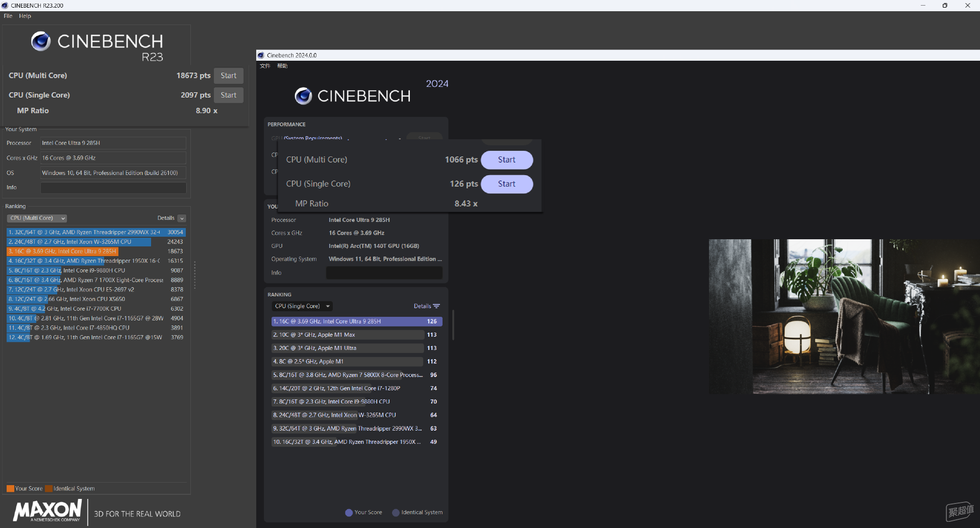
Task: Select R23 ranking row 10 i7-1165G7 @ 28W
Action: pos(96,318)
